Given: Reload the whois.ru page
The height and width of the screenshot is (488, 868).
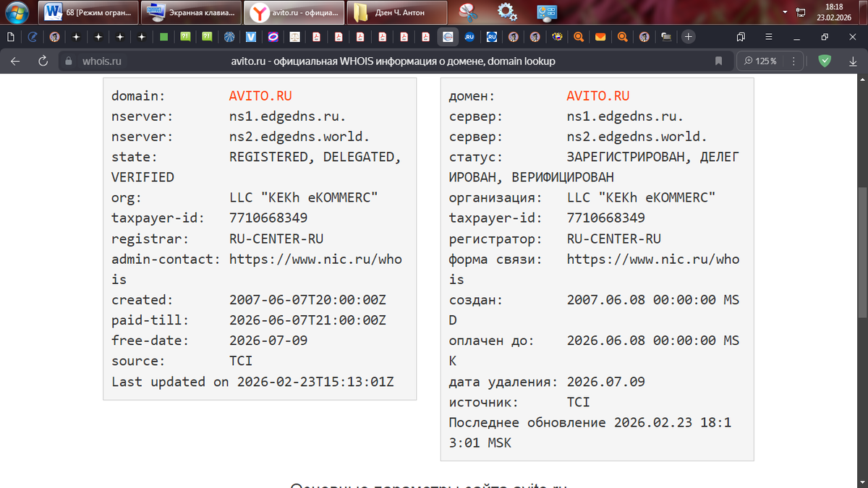Looking at the screenshot, I should pyautogui.click(x=43, y=61).
